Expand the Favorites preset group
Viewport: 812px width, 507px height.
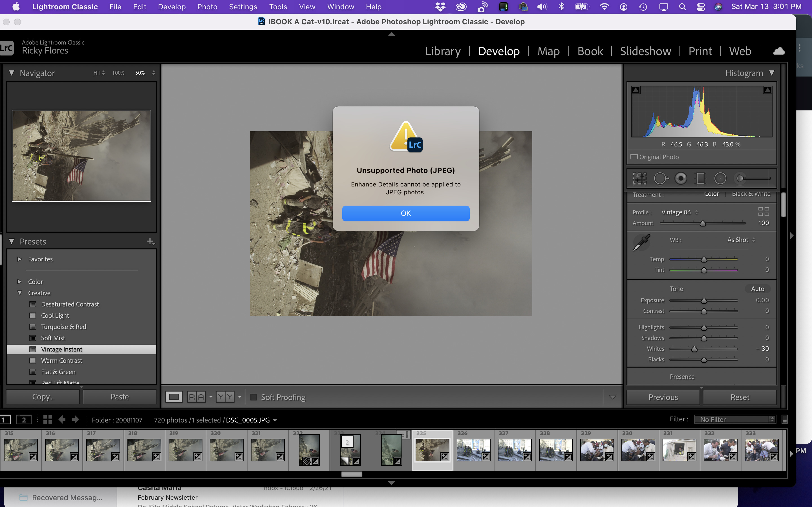(x=19, y=259)
